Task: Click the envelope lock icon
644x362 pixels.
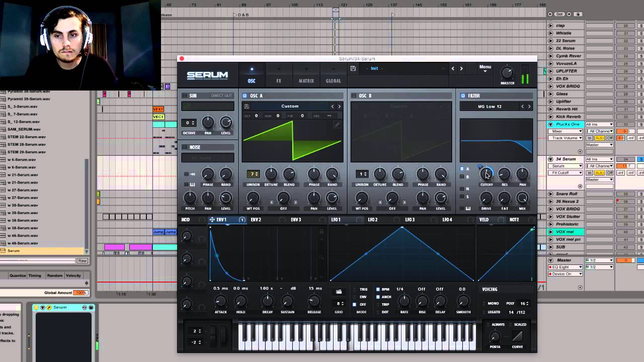Action: pos(321,231)
